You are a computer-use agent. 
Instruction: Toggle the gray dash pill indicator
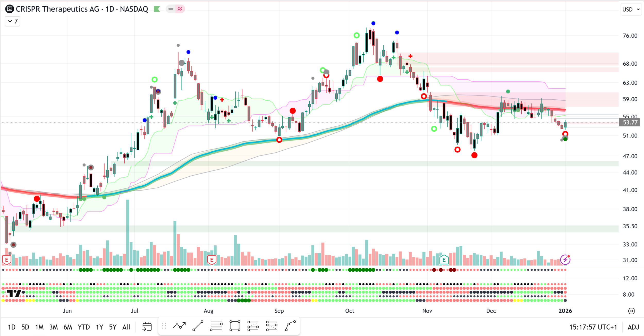(171, 9)
